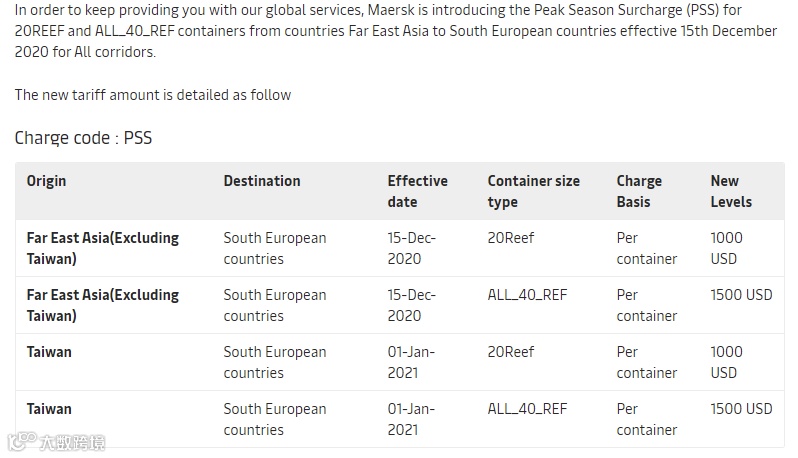The width and height of the screenshot is (798, 458).
Task: Click the Container size type header
Action: [x=533, y=191]
